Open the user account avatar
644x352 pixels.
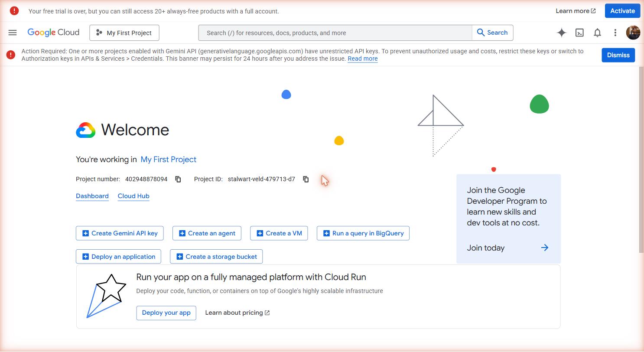click(x=633, y=33)
